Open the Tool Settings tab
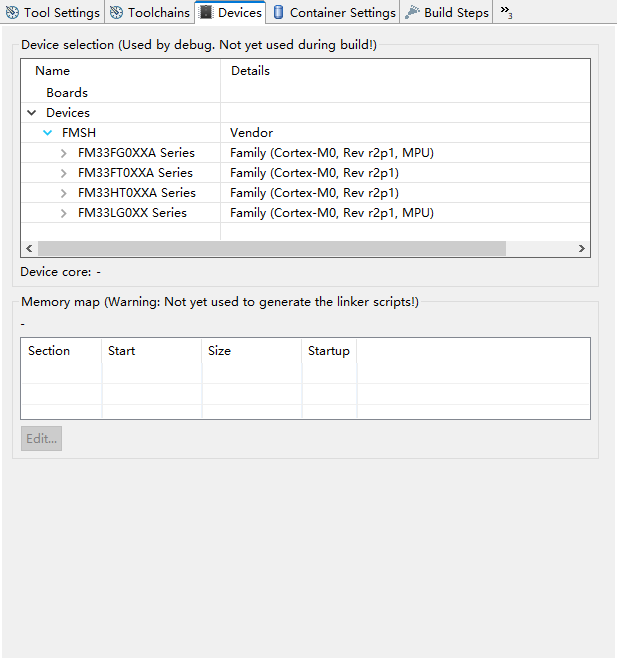This screenshot has width=617, height=660. click(x=53, y=13)
